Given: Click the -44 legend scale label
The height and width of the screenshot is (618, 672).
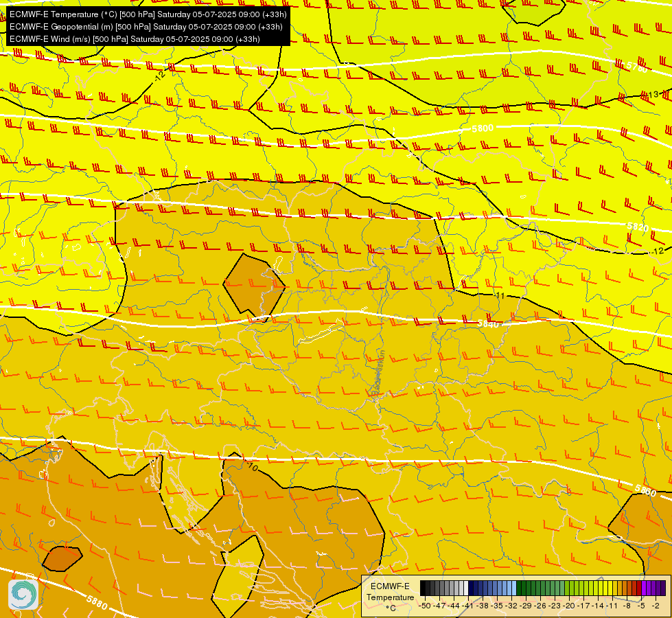Looking at the screenshot, I should coord(454,606).
